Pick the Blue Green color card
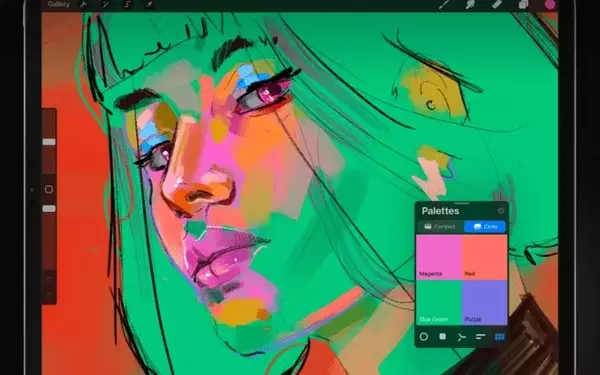The height and width of the screenshot is (375, 600). tap(439, 303)
